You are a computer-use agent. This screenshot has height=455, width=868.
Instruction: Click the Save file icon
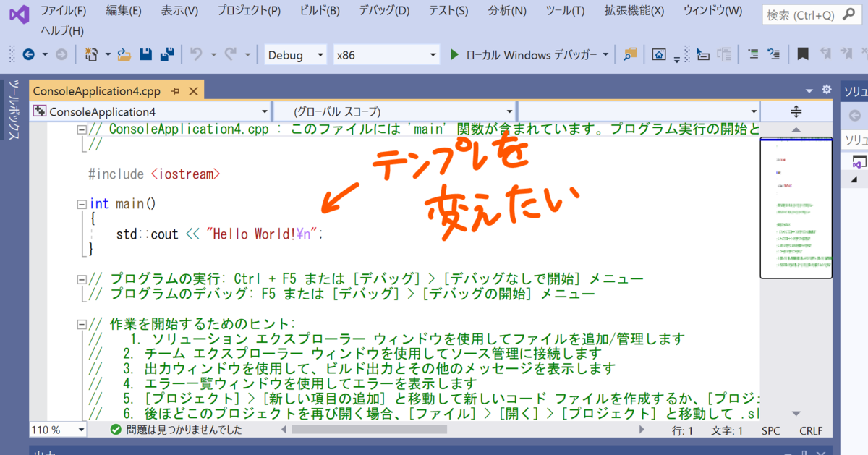[145, 54]
